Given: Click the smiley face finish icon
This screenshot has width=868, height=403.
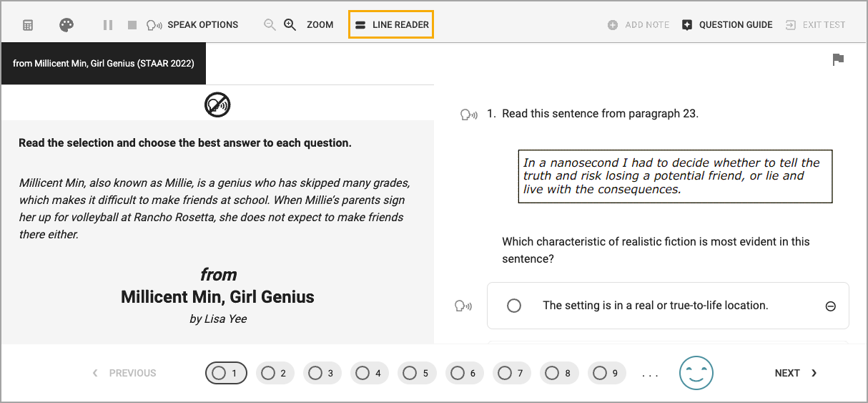Looking at the screenshot, I should [696, 373].
